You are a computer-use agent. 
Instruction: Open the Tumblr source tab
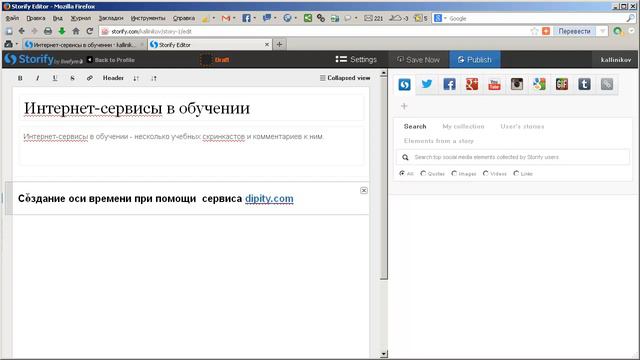(x=584, y=84)
